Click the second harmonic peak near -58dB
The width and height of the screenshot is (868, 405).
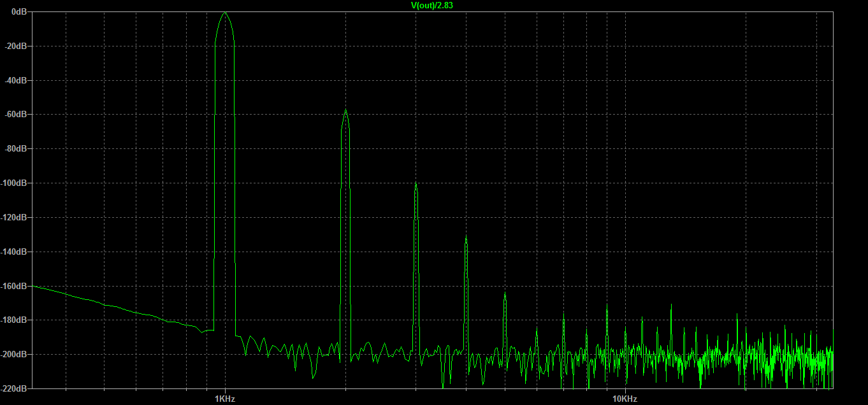[x=345, y=111]
